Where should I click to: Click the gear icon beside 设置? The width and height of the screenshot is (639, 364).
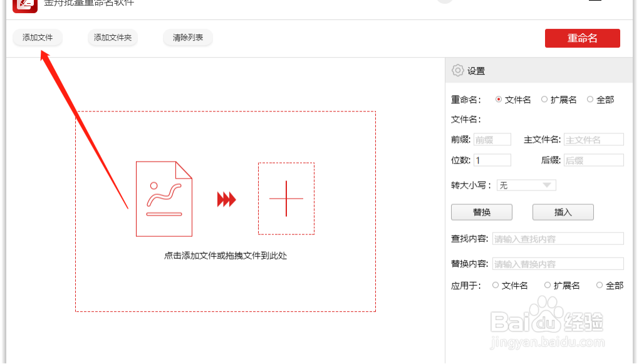pos(458,70)
